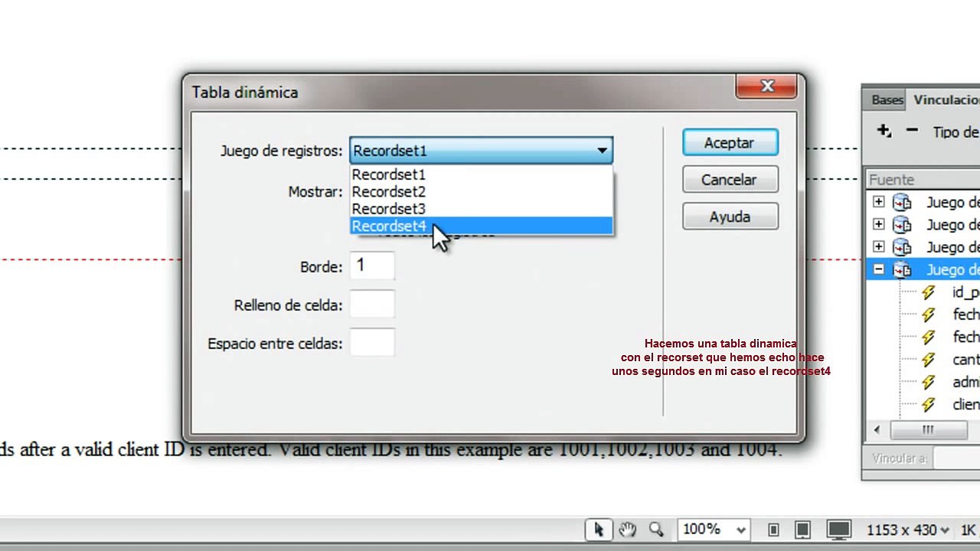Click the Fuente column header
This screenshot has width=980, height=551.
click(x=923, y=180)
